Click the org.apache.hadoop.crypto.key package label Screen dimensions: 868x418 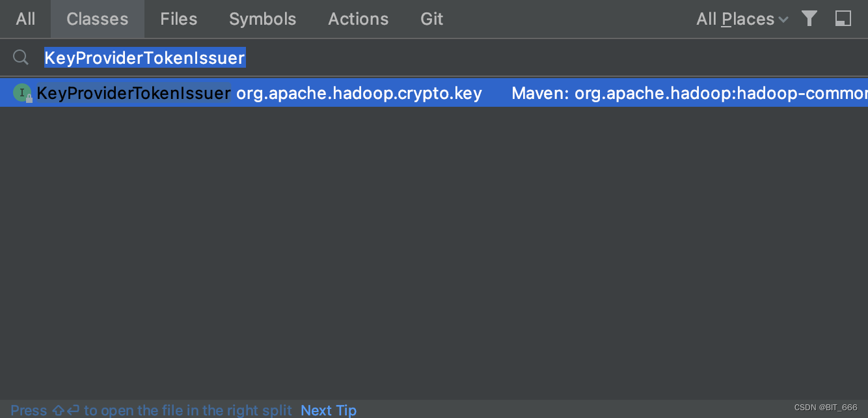[x=359, y=92]
